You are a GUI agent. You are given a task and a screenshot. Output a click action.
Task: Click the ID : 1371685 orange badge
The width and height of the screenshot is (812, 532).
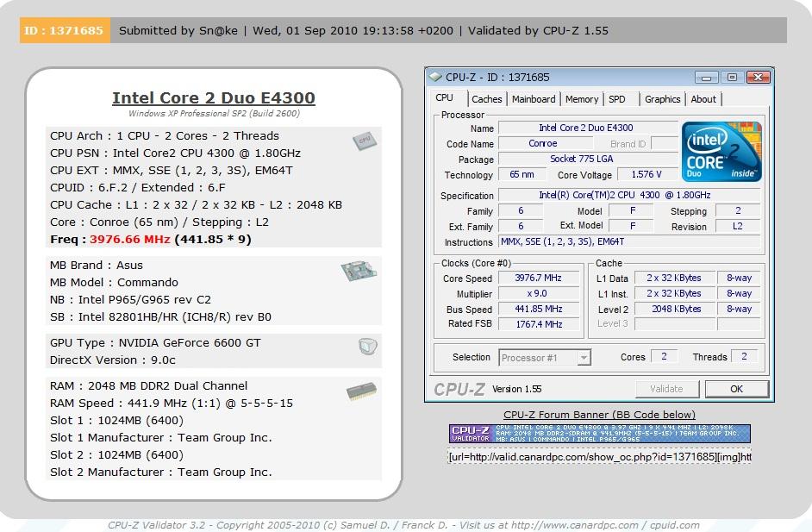pos(64,30)
